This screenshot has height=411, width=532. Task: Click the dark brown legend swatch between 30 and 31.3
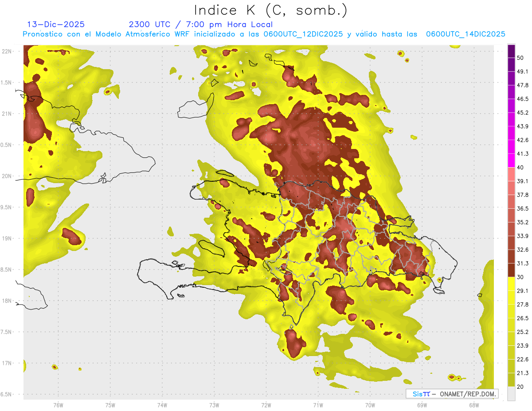click(511, 270)
